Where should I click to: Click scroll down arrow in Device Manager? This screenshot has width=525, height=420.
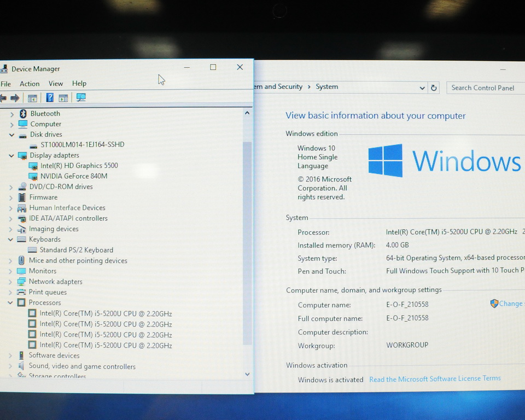click(247, 374)
